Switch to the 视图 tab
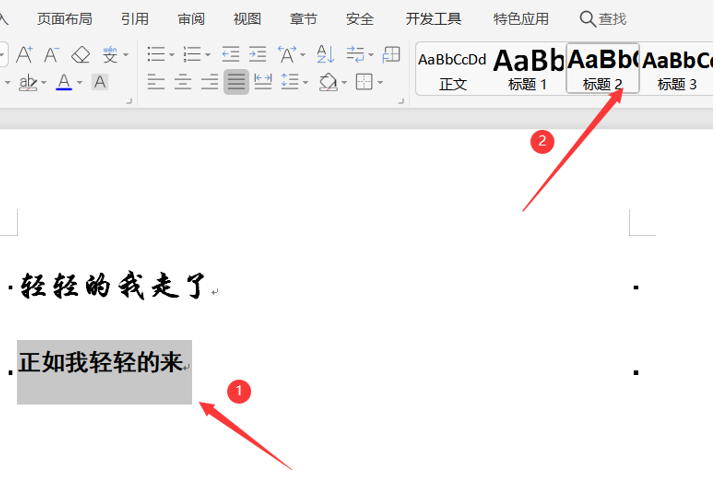The width and height of the screenshot is (716, 485). [247, 19]
